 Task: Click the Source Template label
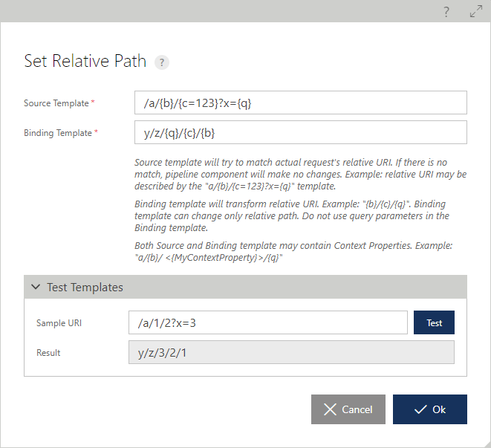(56, 103)
